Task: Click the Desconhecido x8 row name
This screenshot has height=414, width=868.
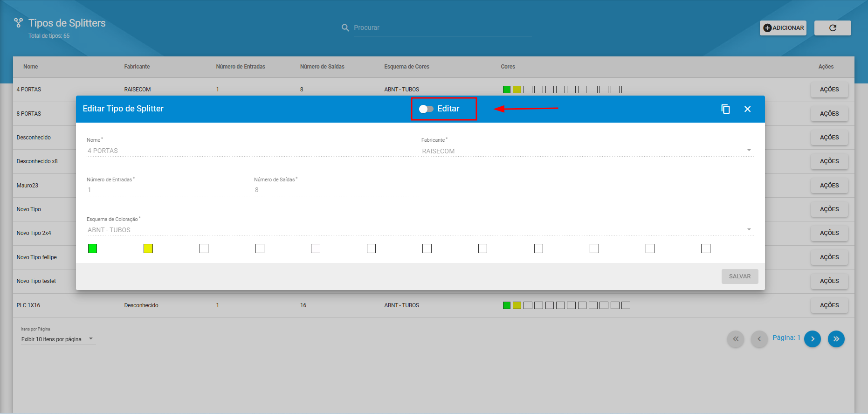Action: pos(37,161)
